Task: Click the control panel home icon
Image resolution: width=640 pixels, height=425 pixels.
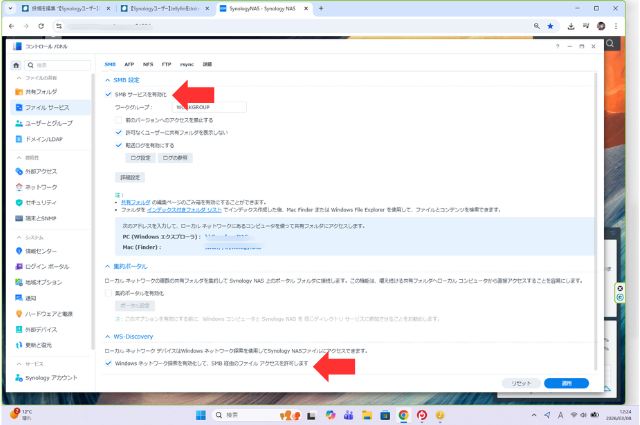Action: 17,64
